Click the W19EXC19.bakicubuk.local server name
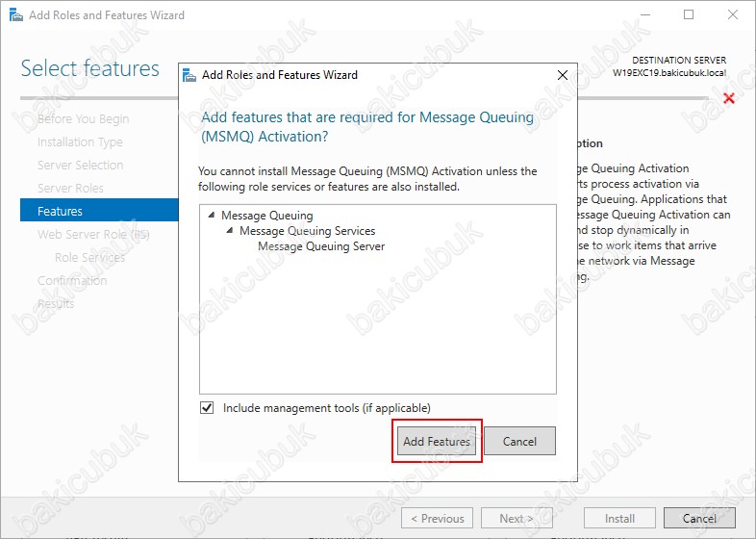756x539 pixels. 669,73
